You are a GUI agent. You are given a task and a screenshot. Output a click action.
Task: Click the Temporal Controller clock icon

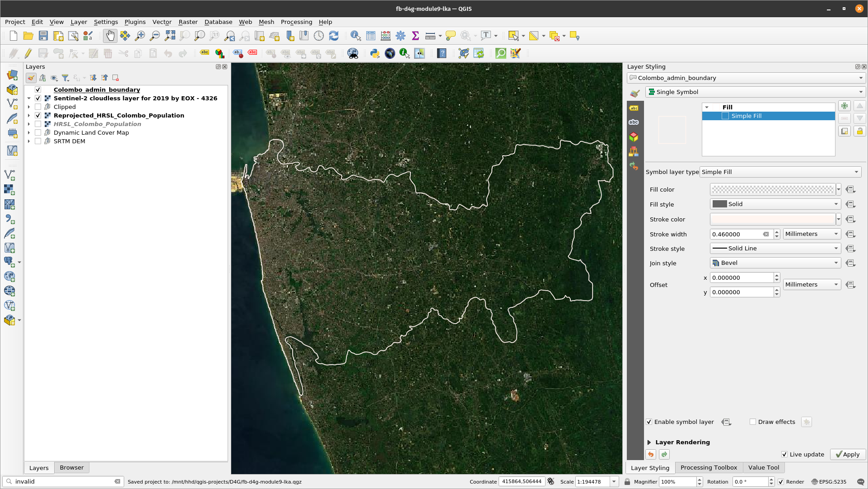tap(319, 36)
